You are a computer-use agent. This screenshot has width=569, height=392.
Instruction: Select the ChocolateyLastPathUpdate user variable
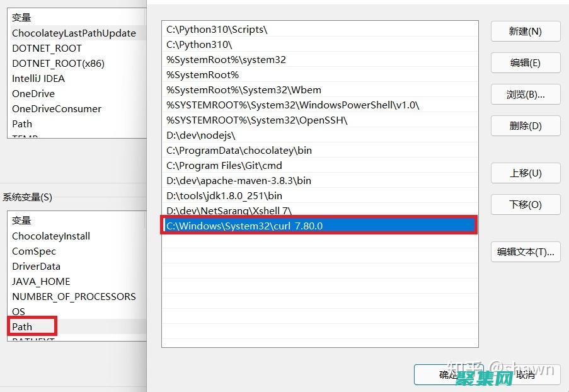click(74, 33)
